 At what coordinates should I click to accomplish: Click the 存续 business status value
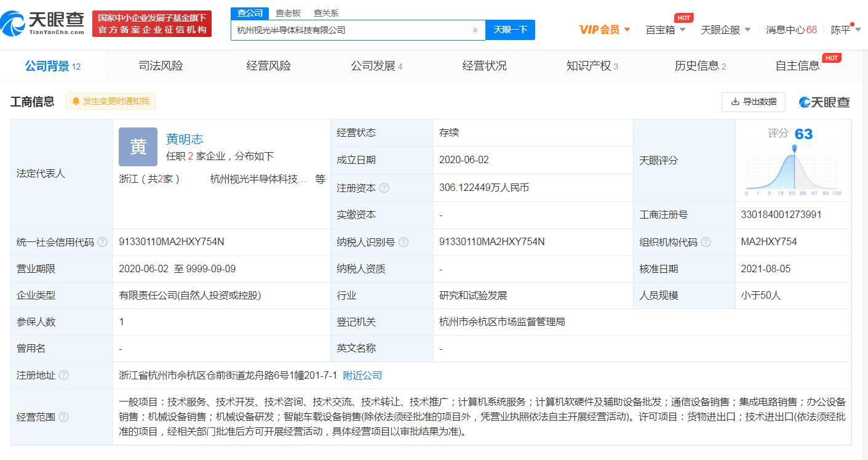pos(449,133)
